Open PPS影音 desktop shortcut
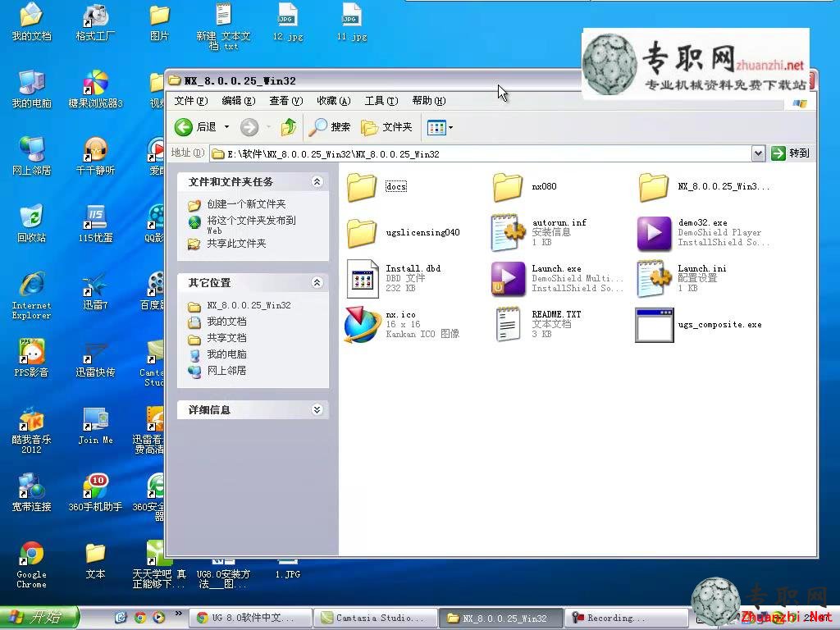This screenshot has height=630, width=840. pos(32,358)
